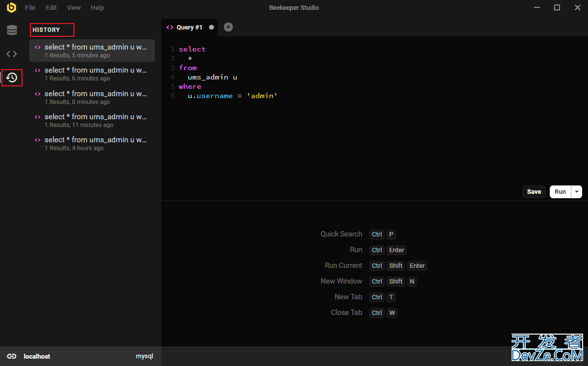Open history query from 11 minutes ago
The image size is (588, 366).
point(92,120)
